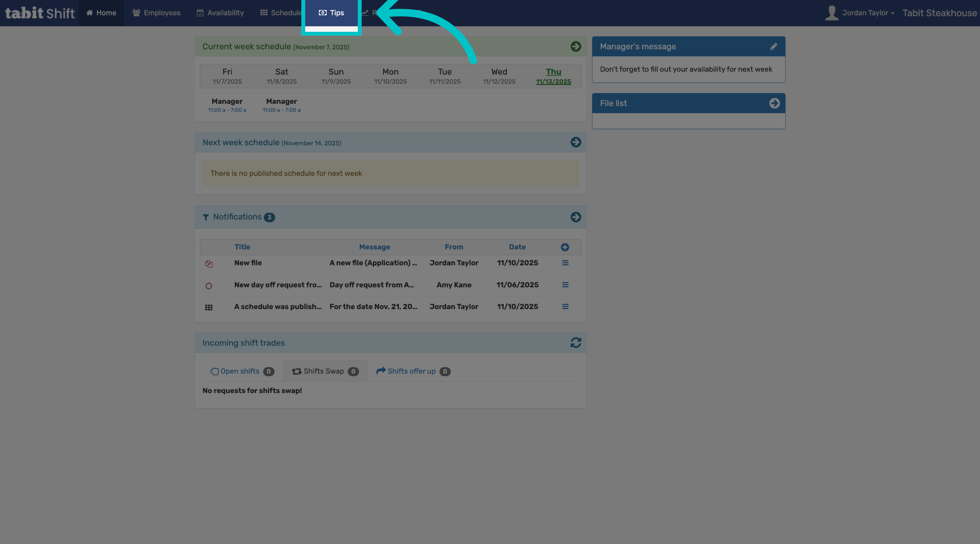Select Wed 11/12/2025 day column

pos(499,76)
